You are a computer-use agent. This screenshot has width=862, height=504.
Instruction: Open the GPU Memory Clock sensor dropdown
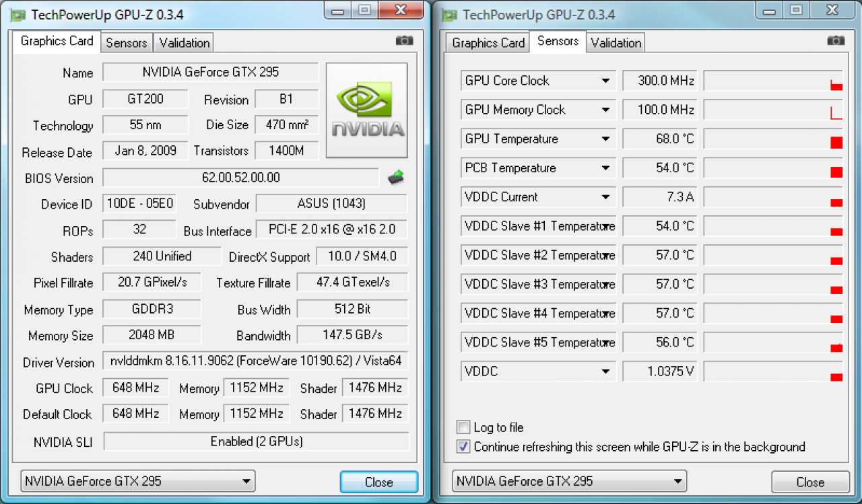tap(605, 110)
